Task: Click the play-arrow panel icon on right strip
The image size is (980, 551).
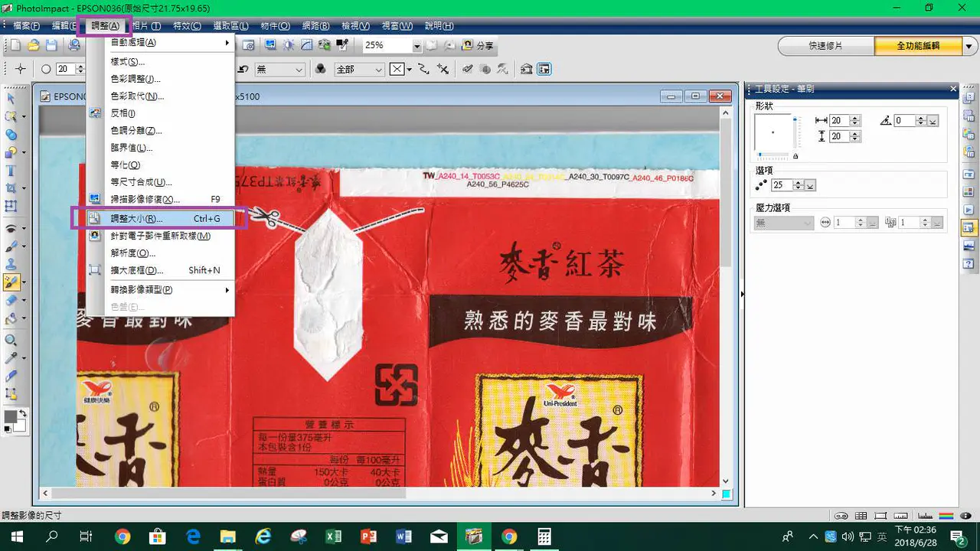Action: pyautogui.click(x=969, y=209)
